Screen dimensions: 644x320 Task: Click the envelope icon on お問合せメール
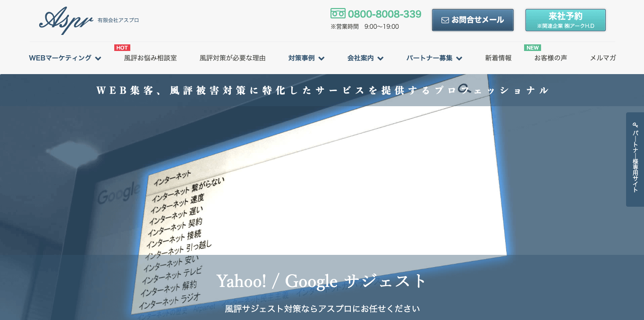[445, 20]
